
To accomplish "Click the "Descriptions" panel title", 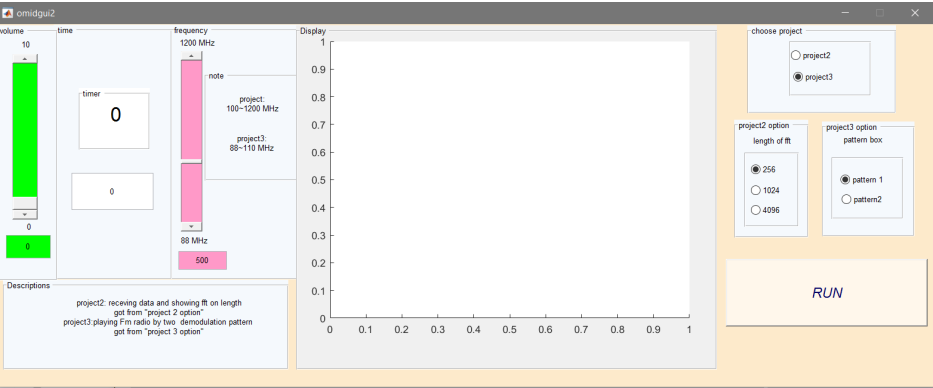I will (29, 285).
